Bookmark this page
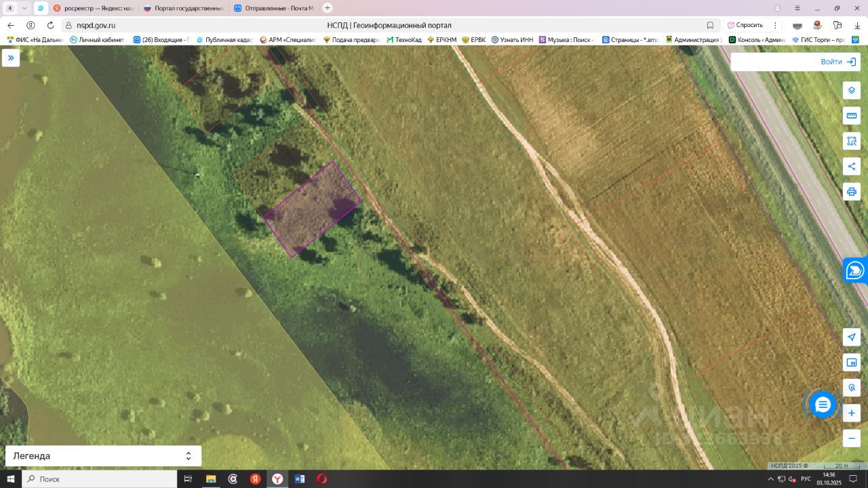 (x=710, y=25)
